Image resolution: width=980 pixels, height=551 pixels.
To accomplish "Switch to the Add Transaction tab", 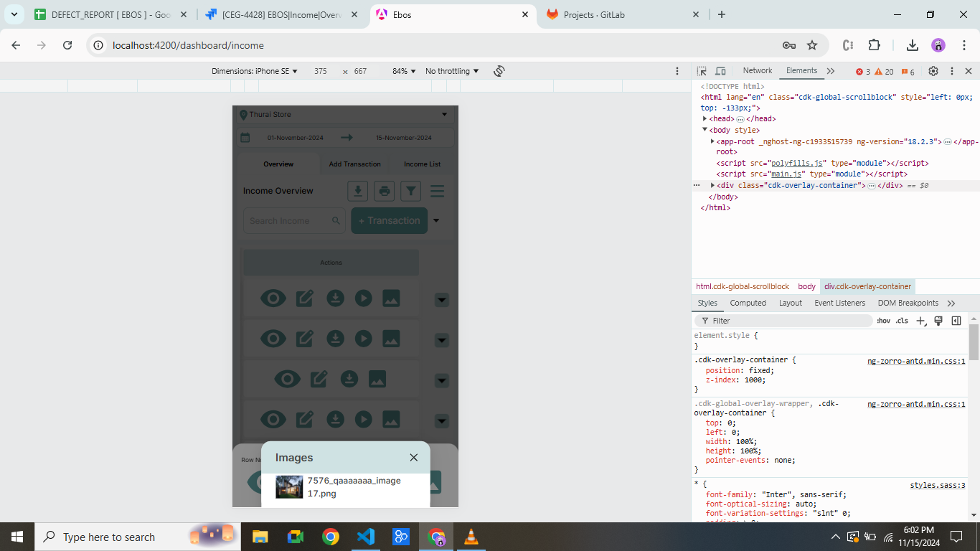I will coord(355,164).
